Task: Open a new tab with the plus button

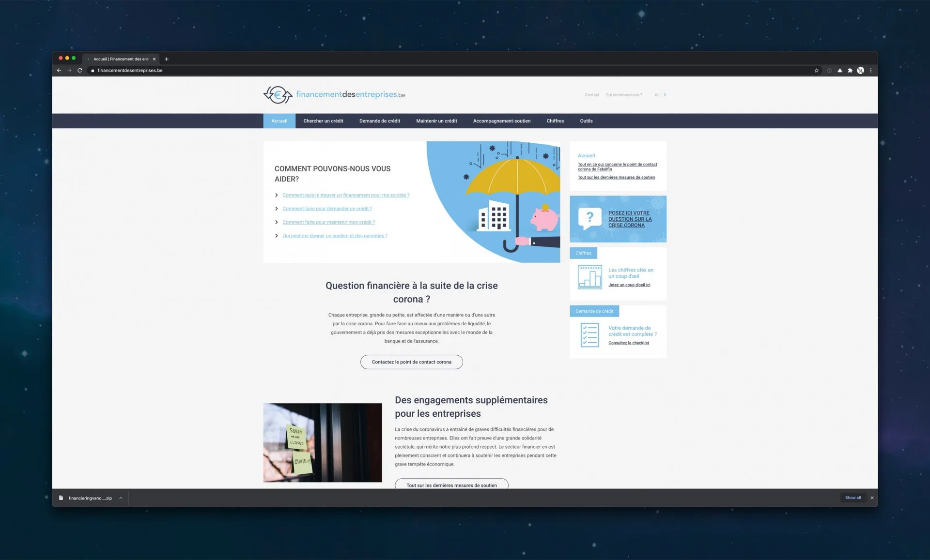Action: 167,59
